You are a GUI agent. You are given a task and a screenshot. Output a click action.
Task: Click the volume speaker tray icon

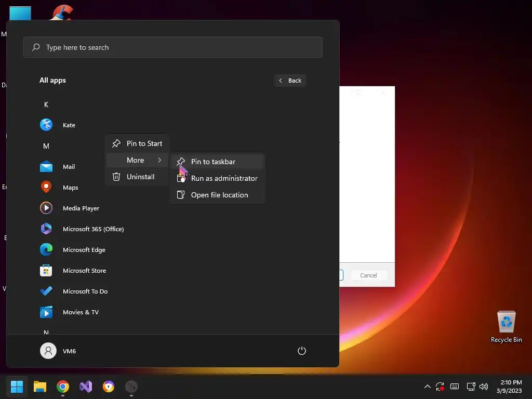click(484, 387)
